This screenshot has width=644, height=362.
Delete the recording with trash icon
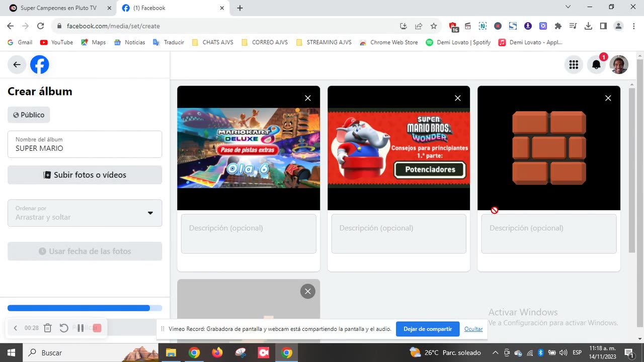pyautogui.click(x=48, y=328)
